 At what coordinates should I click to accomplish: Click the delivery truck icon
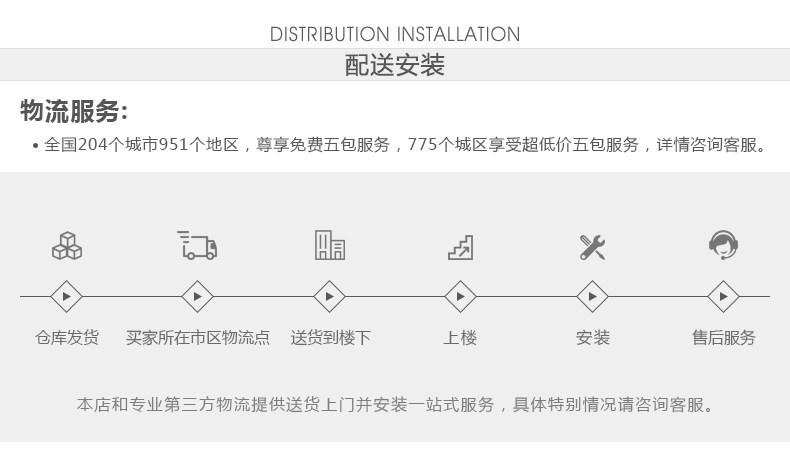198,245
